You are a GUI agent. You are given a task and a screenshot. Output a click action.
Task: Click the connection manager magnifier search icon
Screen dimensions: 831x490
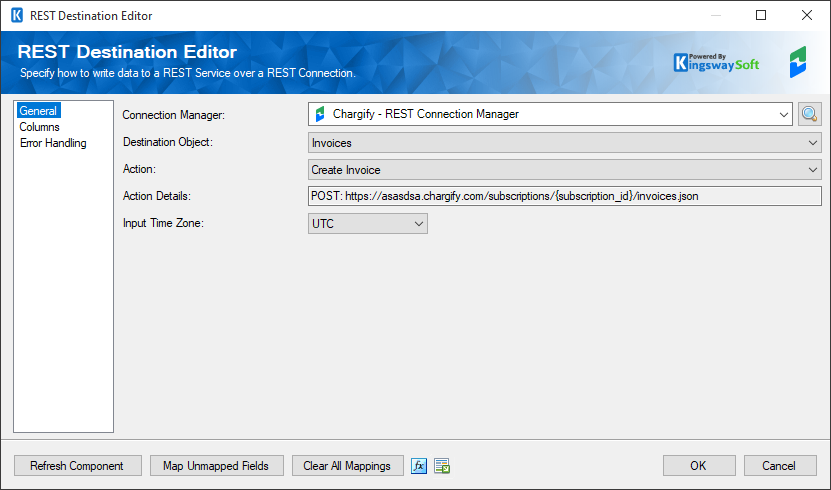tap(809, 114)
